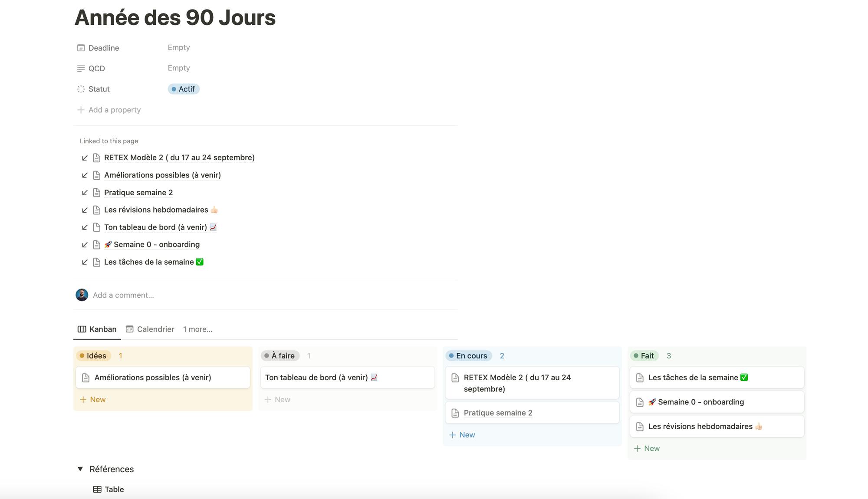Click New under the Idées column
Screen dimensions: 868x499
click(93, 399)
